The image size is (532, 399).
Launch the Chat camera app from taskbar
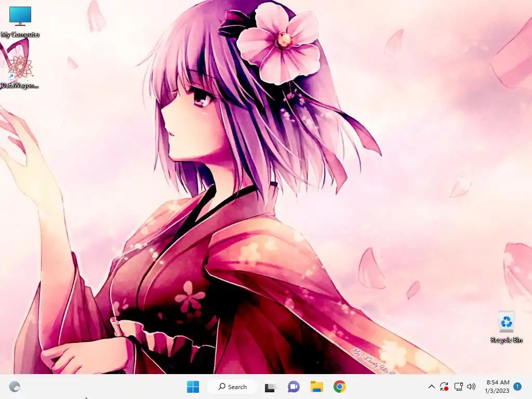[x=294, y=387]
